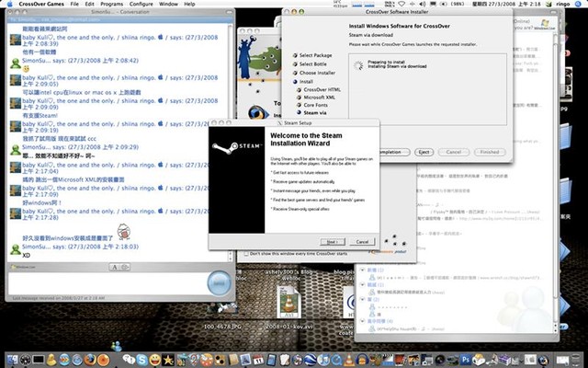This screenshot has width=588, height=368.
Task: Open the speech-bubbles chat Dock icon
Action: point(129,359)
